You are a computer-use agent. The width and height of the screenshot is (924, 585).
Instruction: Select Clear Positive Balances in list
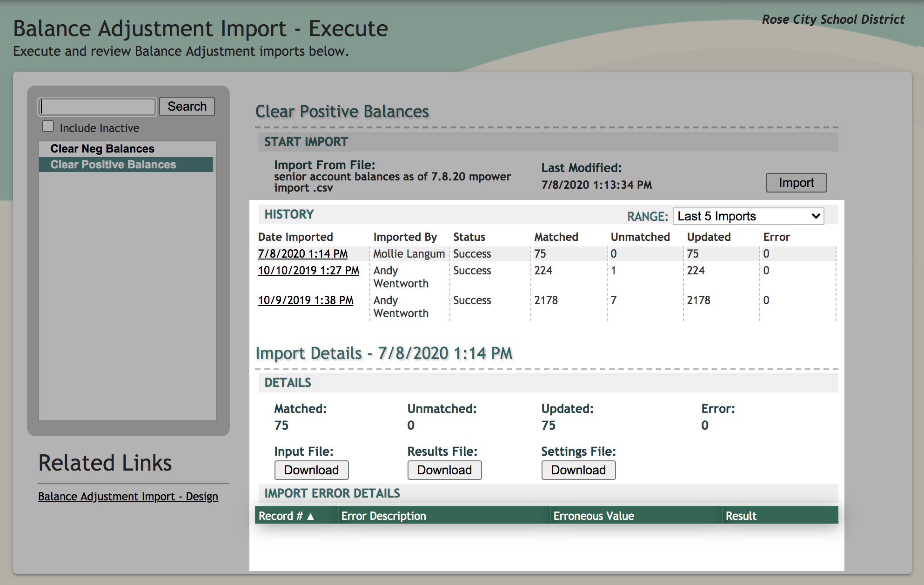(113, 165)
